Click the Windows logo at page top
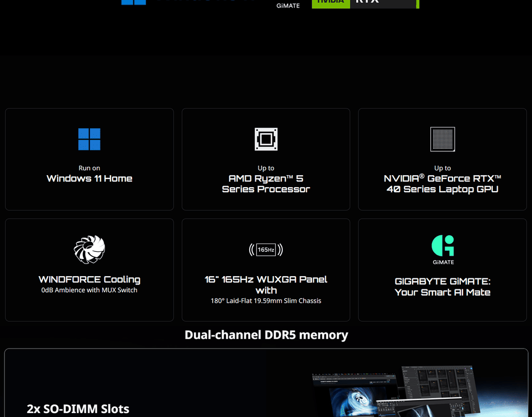This screenshot has height=417, width=532. pyautogui.click(x=134, y=2)
